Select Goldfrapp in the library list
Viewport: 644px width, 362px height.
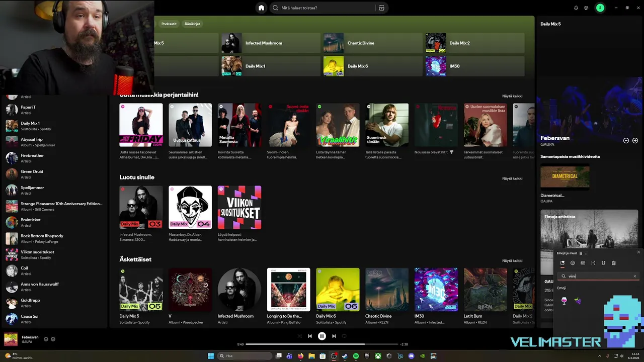coord(55,303)
